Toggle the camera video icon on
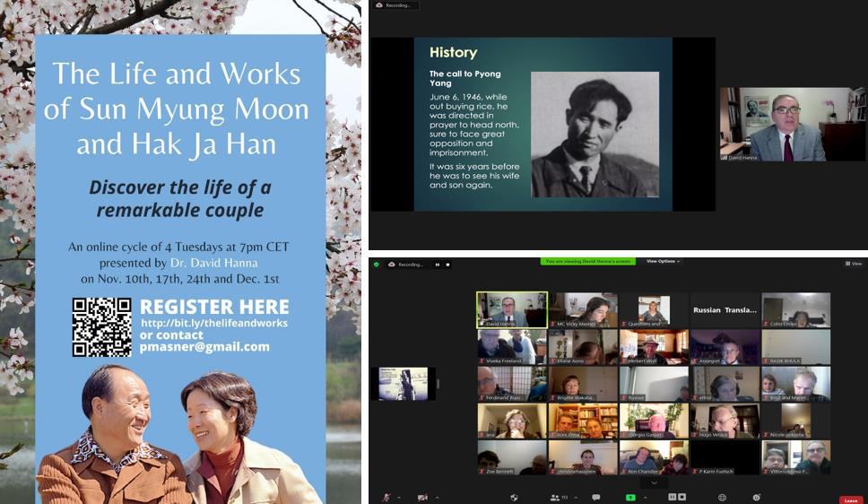This screenshot has height=504, width=868. pos(423,497)
